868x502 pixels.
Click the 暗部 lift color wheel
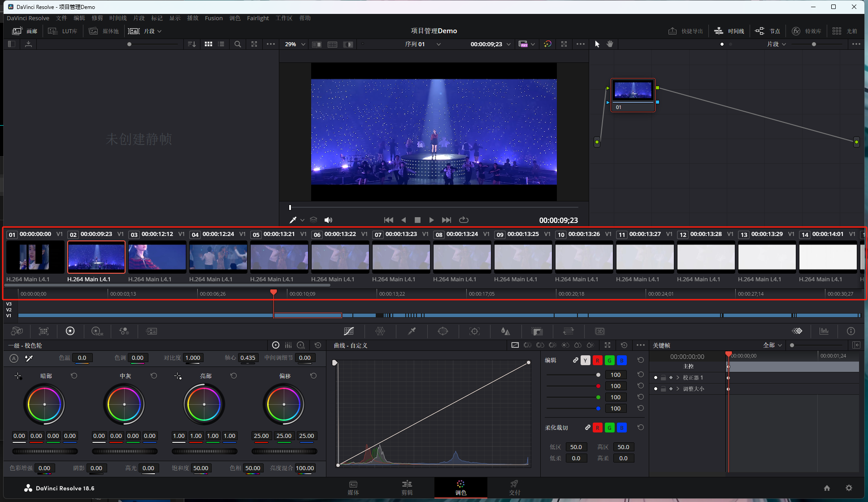[x=44, y=404]
